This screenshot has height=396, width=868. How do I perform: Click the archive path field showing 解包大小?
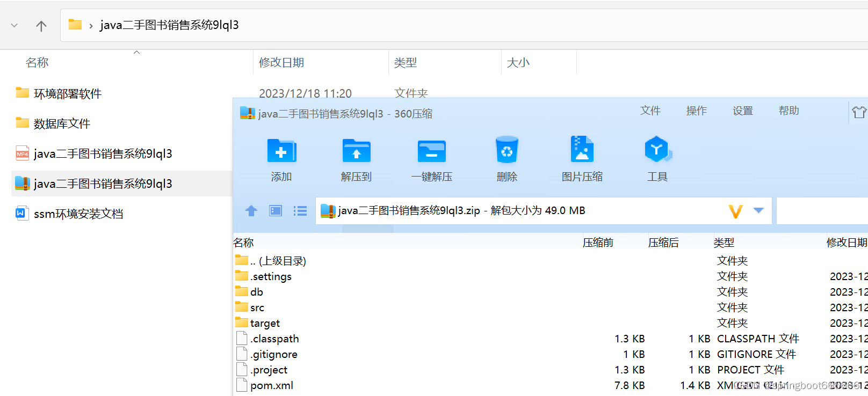tap(544, 211)
